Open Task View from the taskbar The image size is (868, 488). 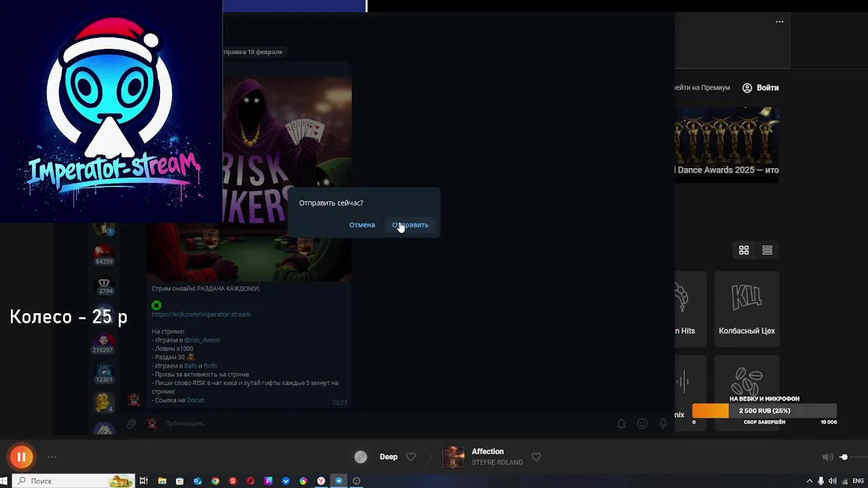[x=143, y=481]
